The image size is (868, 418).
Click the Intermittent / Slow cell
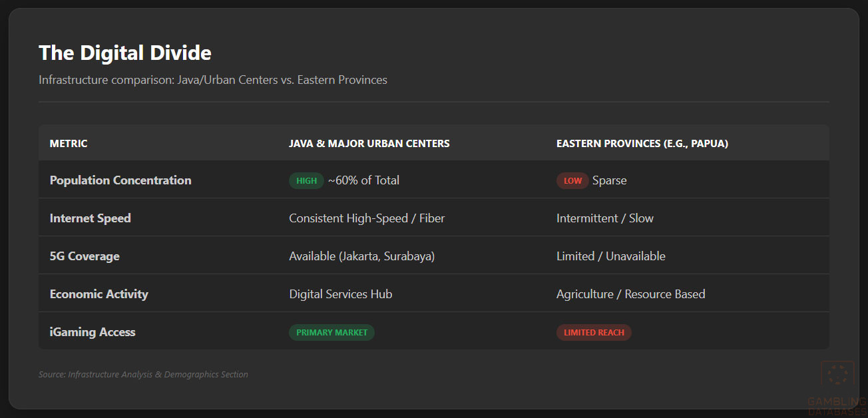tap(604, 218)
